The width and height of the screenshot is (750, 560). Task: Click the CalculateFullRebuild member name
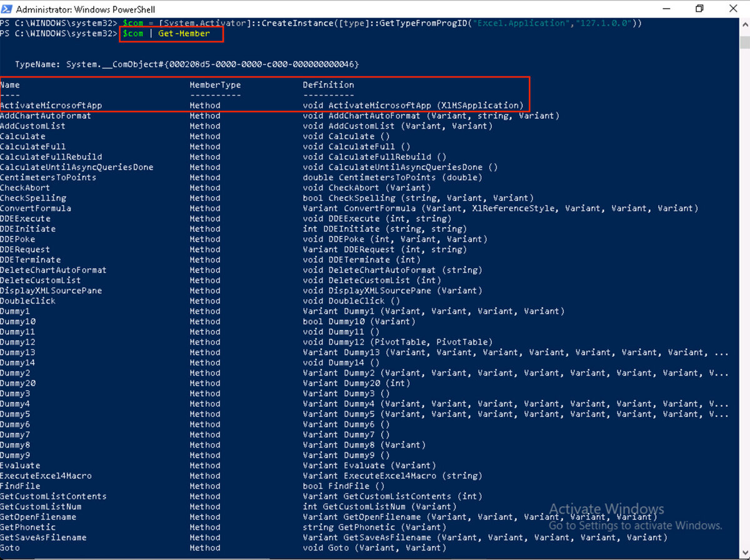click(x=51, y=157)
